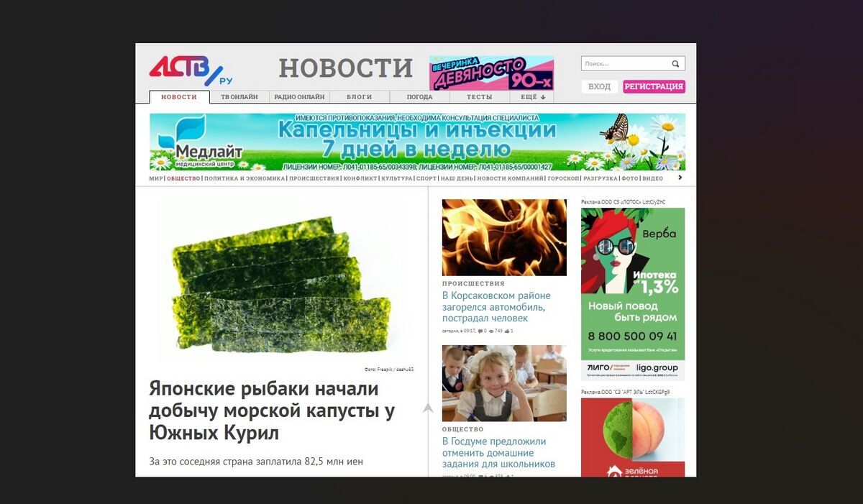This screenshot has height=504, width=863.
Task: Click the up arrow marker on the column divider
Action: pos(428,408)
